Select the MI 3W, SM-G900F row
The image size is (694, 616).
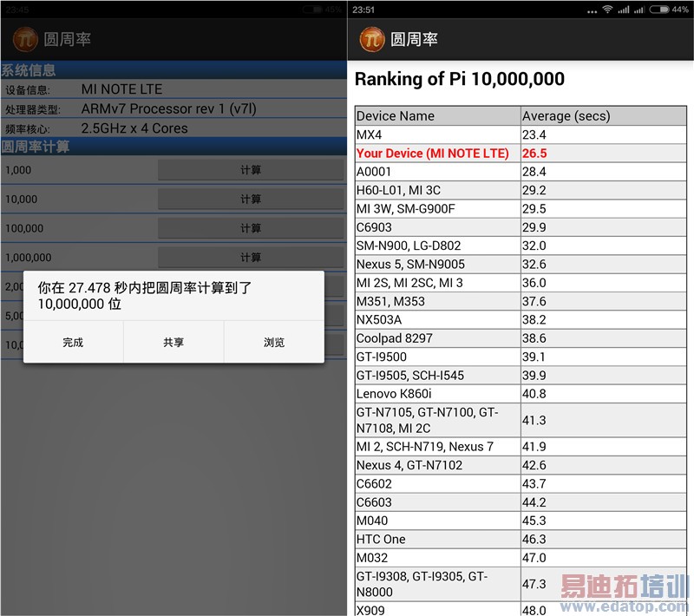click(520, 209)
